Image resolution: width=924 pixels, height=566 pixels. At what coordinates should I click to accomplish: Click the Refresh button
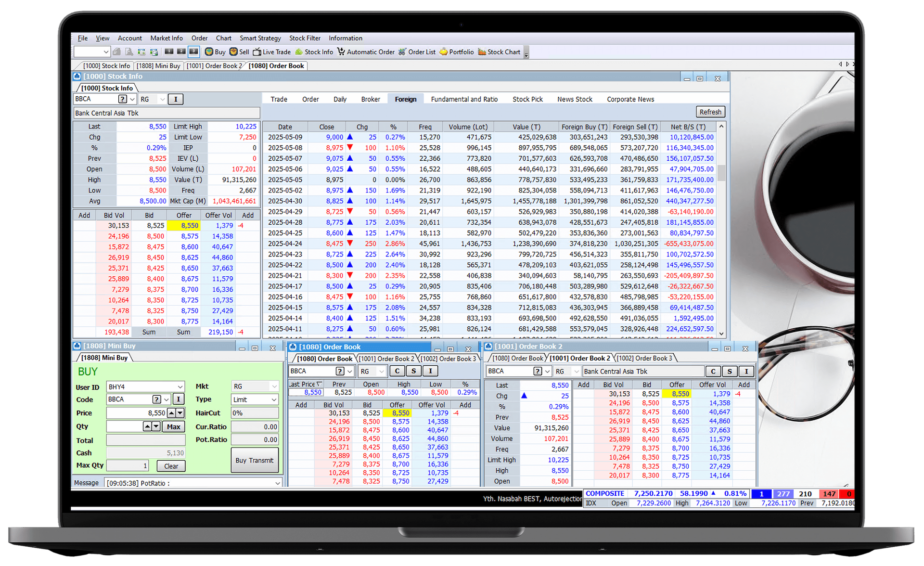point(710,112)
